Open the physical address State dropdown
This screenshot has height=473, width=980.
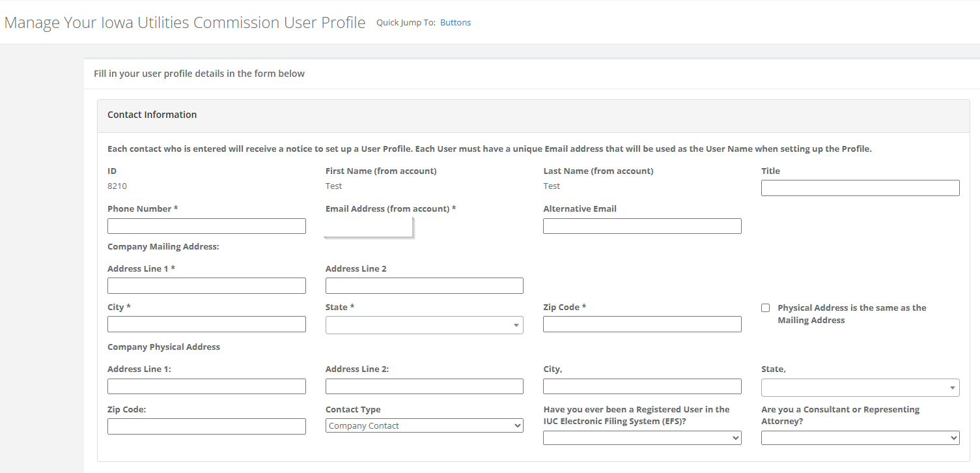tap(860, 388)
